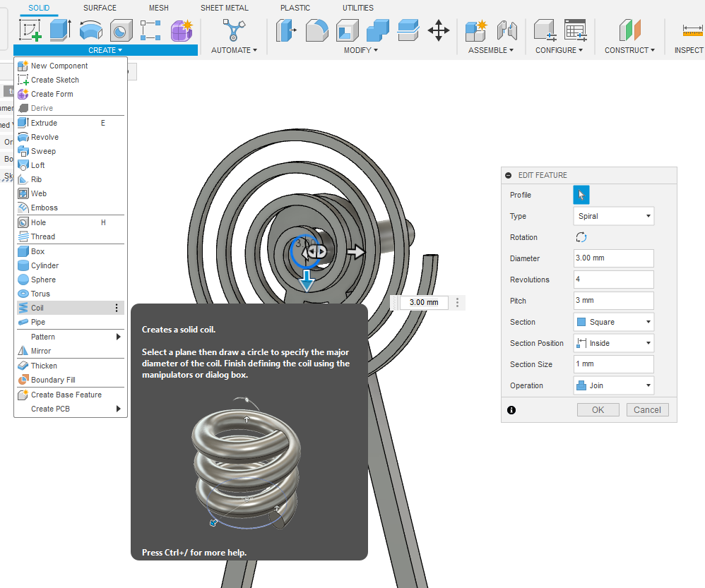This screenshot has height=588, width=705.
Task: Open the Section Position dropdown set to Inside
Action: pyautogui.click(x=613, y=343)
